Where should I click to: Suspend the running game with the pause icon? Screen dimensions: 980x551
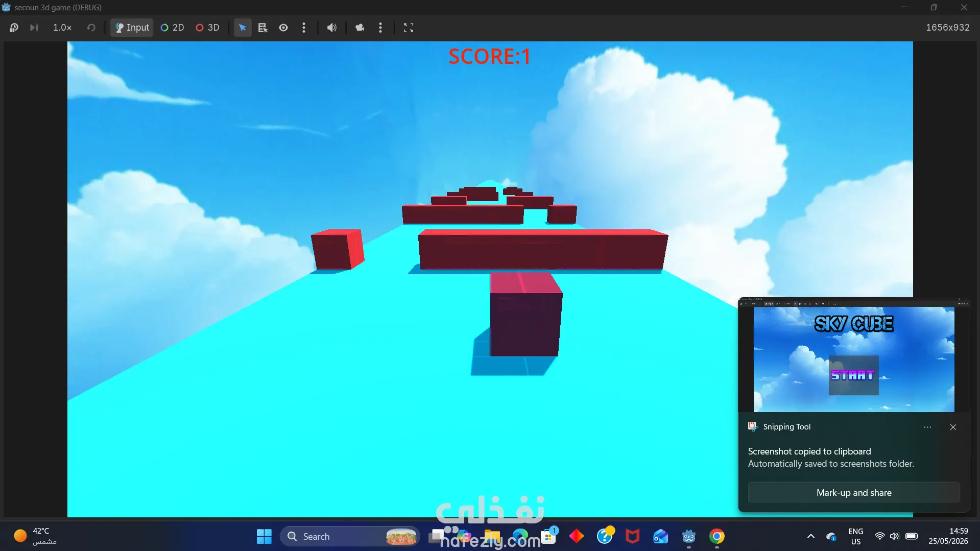14,28
